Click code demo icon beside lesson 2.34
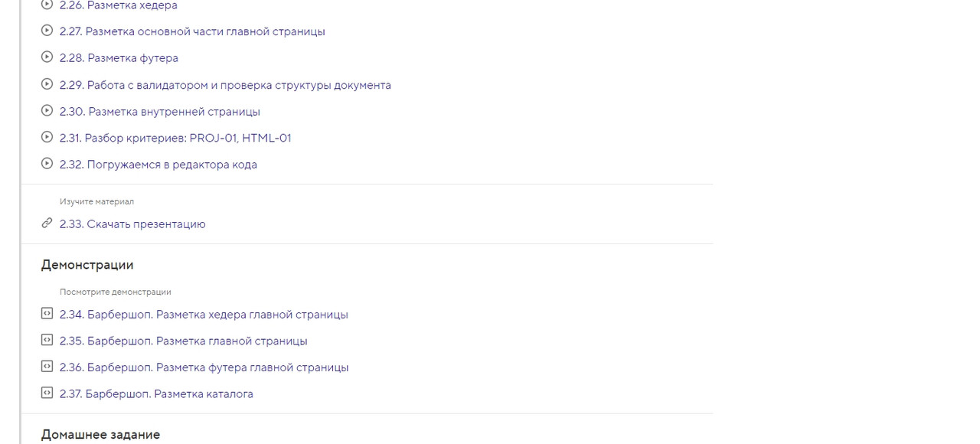 pyautogui.click(x=47, y=314)
